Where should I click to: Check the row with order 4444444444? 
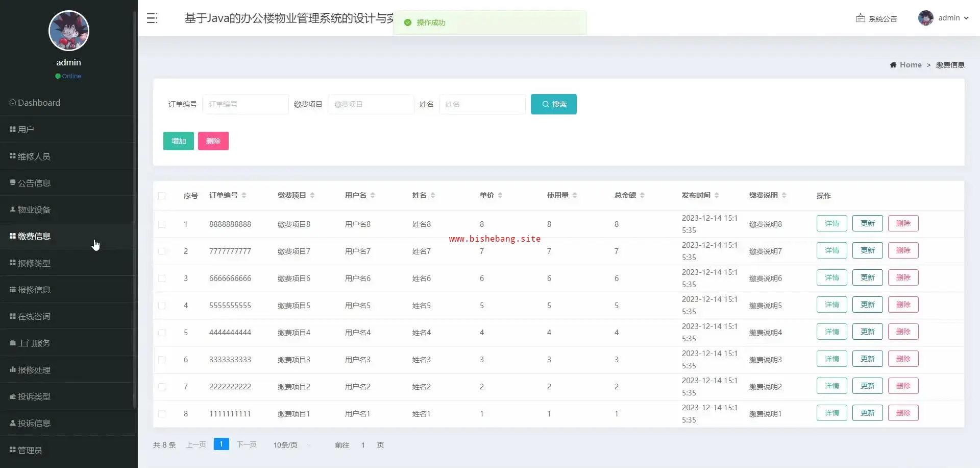[162, 333]
